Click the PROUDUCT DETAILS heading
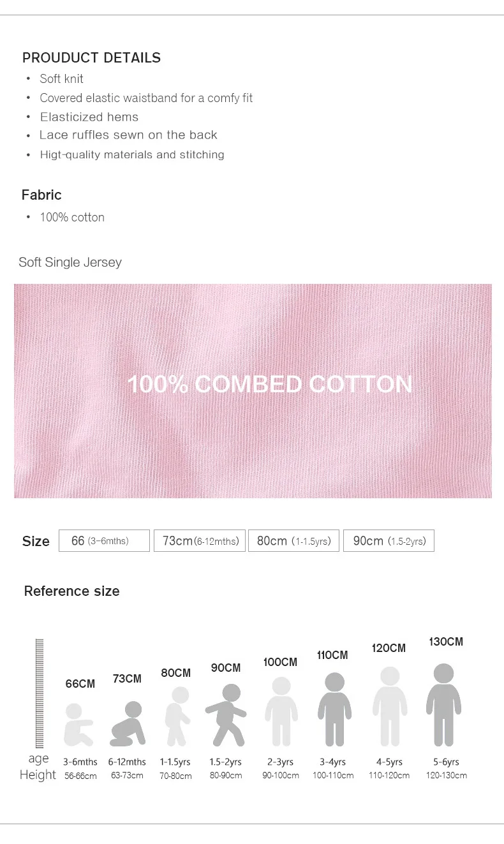 pyautogui.click(x=91, y=58)
